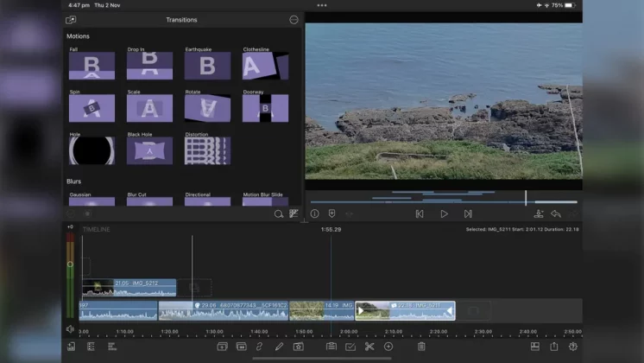Toggle the layout view icon in bottom toolbar
Viewport: 644px width, 363px height.
coord(534,347)
